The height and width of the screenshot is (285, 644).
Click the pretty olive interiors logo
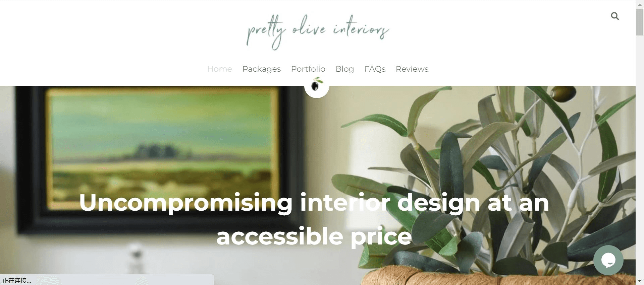tap(318, 32)
